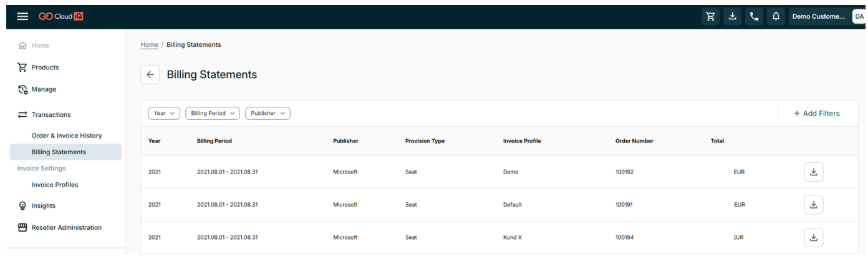
Task: Open the Year filter dropdown
Action: point(164,113)
